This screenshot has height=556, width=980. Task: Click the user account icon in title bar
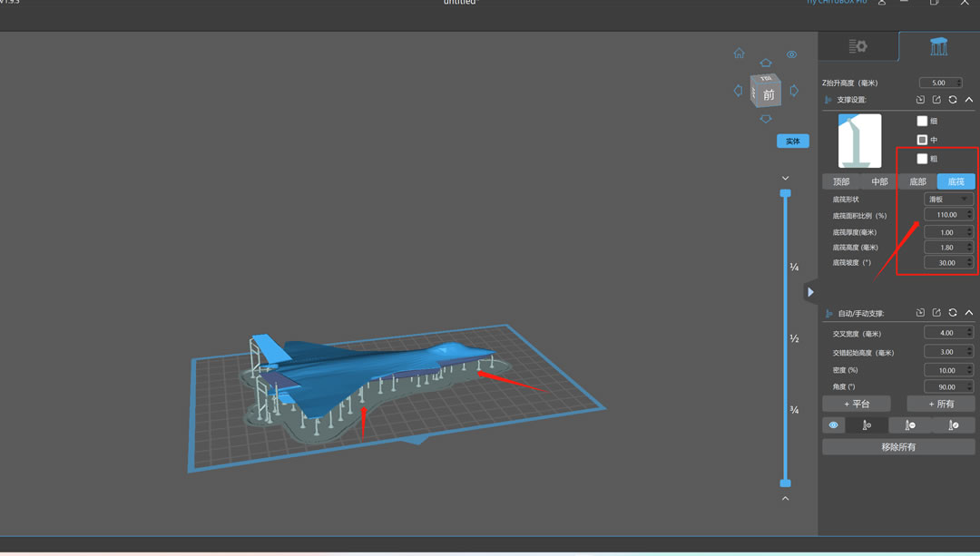tap(881, 3)
